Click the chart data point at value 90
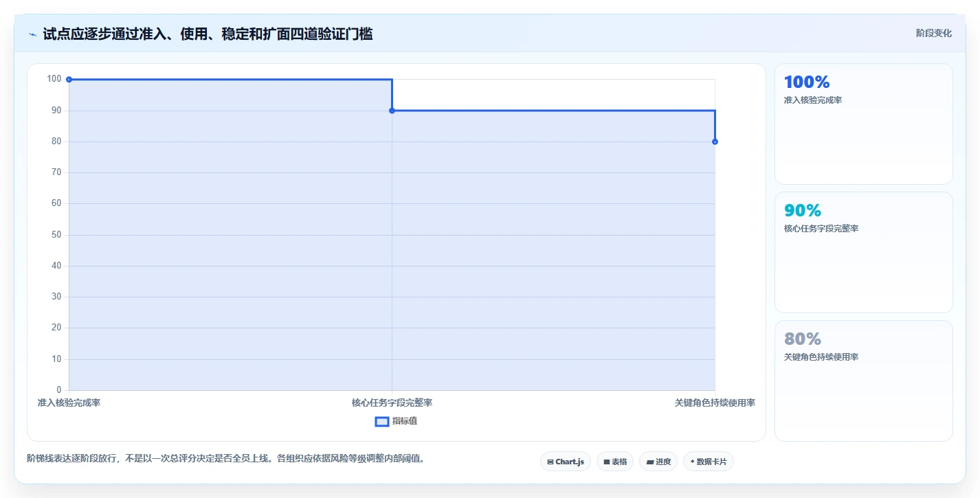 [x=392, y=111]
